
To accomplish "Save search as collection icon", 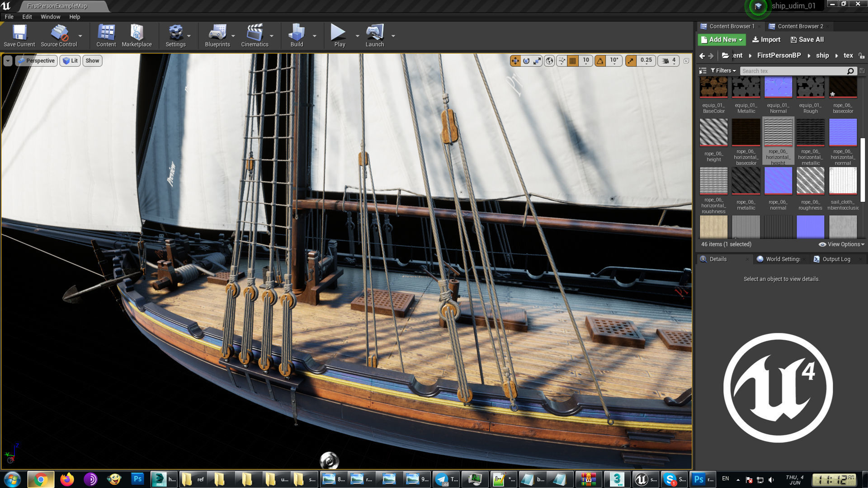I will pos(862,71).
